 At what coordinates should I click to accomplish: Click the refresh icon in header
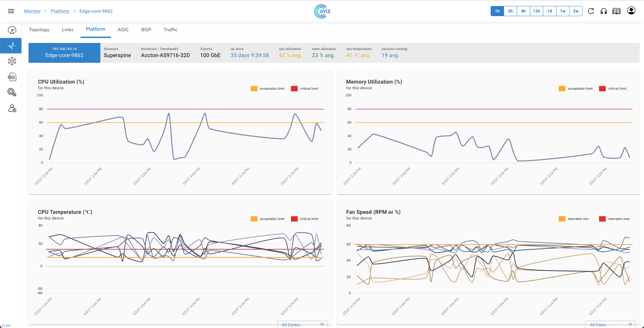[x=591, y=11]
